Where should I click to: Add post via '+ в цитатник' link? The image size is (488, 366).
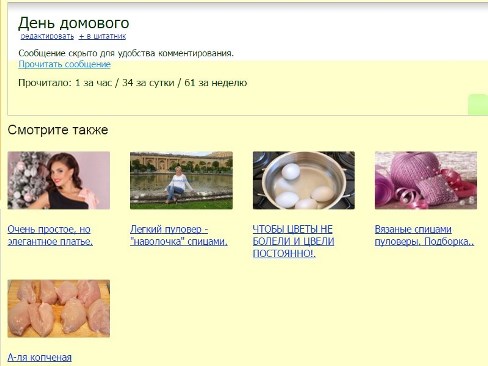(102, 36)
